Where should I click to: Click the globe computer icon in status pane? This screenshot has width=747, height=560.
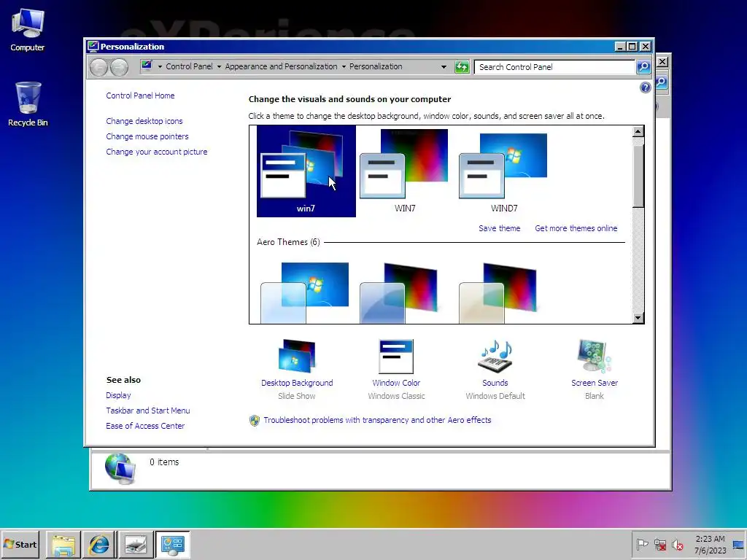click(120, 469)
